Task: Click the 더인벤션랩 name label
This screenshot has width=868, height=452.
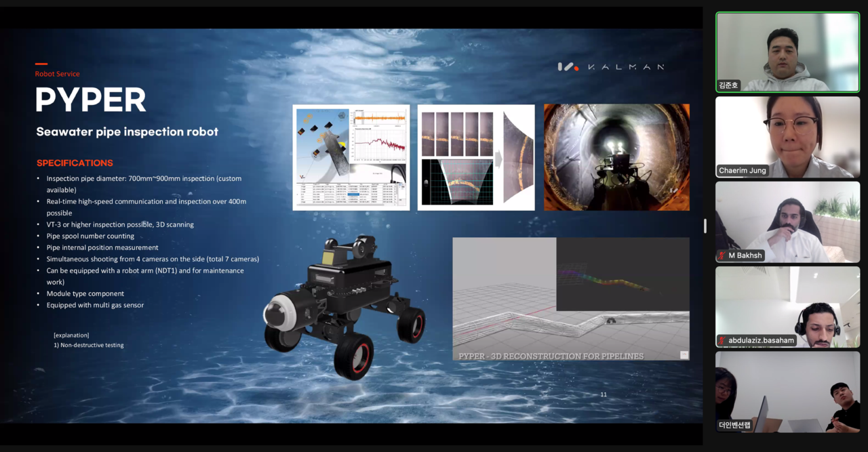Action: pyautogui.click(x=735, y=425)
